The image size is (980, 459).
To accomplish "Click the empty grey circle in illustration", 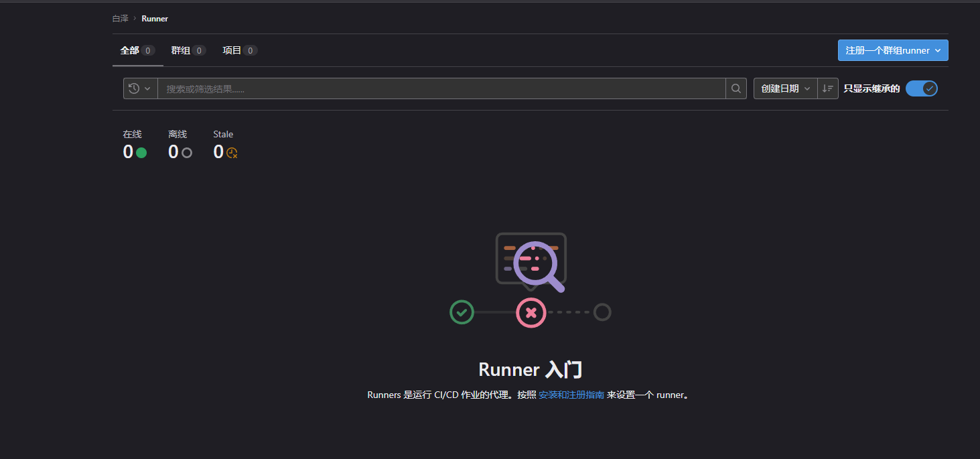I will click(602, 312).
